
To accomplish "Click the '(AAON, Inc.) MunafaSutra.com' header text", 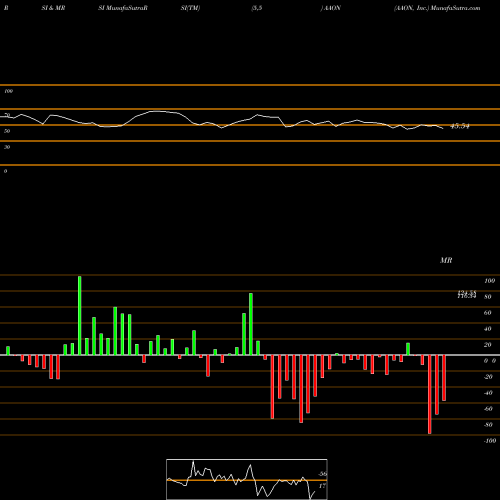I will (437, 8).
